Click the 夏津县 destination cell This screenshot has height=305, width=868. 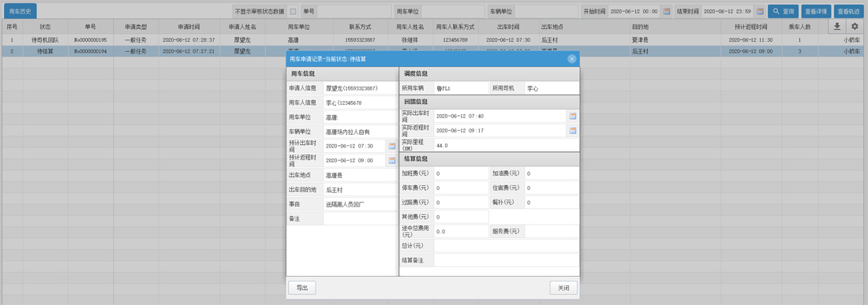[x=675, y=39]
